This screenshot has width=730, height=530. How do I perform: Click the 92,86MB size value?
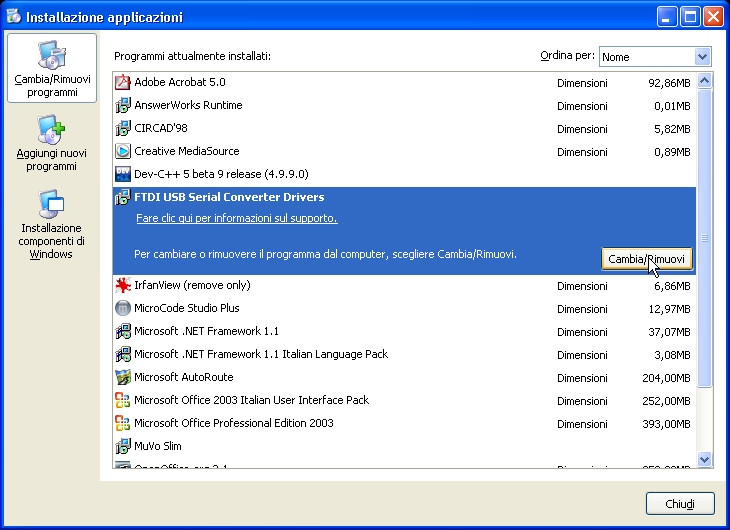pos(669,83)
